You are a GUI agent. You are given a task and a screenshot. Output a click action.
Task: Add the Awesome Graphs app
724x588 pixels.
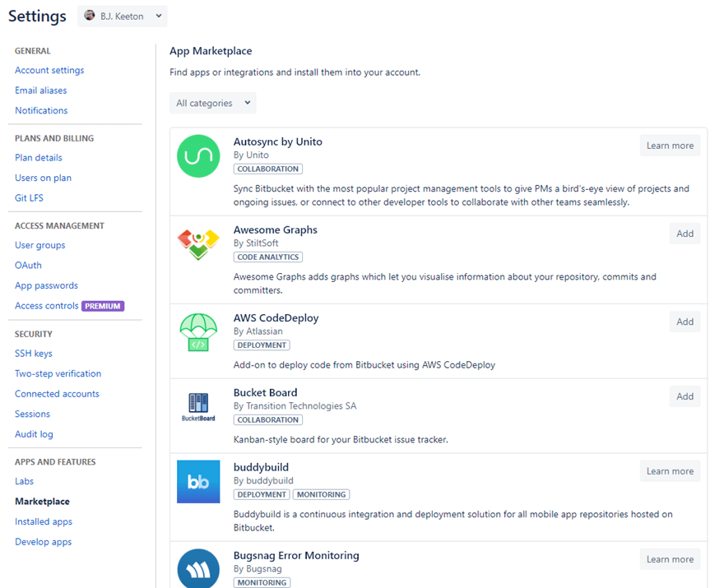coord(685,234)
